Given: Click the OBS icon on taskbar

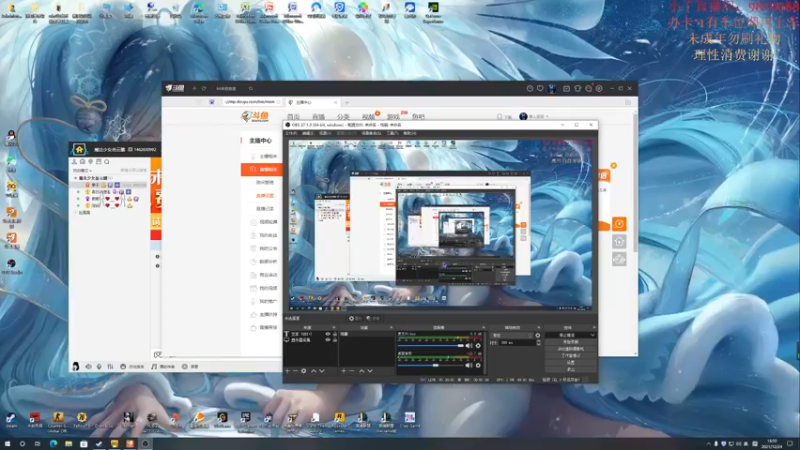Looking at the screenshot, I should pyautogui.click(x=145, y=444).
